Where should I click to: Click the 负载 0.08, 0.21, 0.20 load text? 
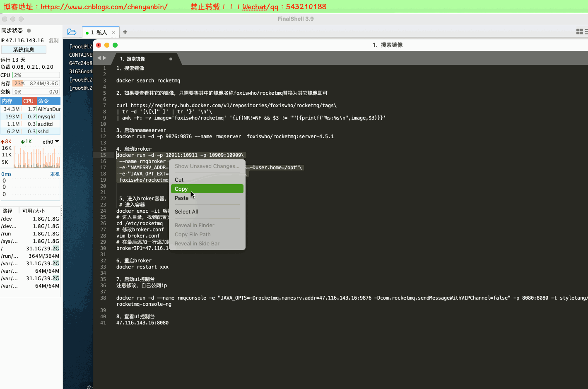point(27,67)
